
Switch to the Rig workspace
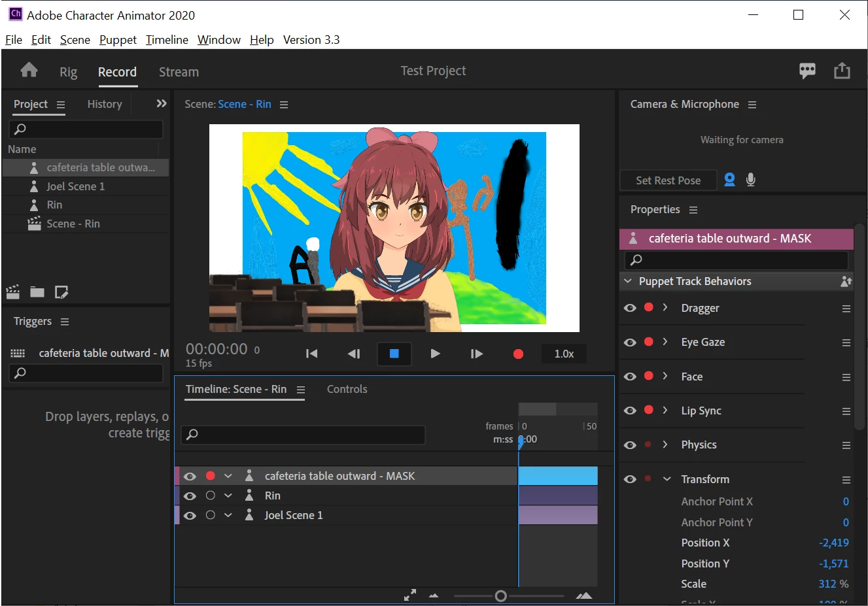[68, 72]
